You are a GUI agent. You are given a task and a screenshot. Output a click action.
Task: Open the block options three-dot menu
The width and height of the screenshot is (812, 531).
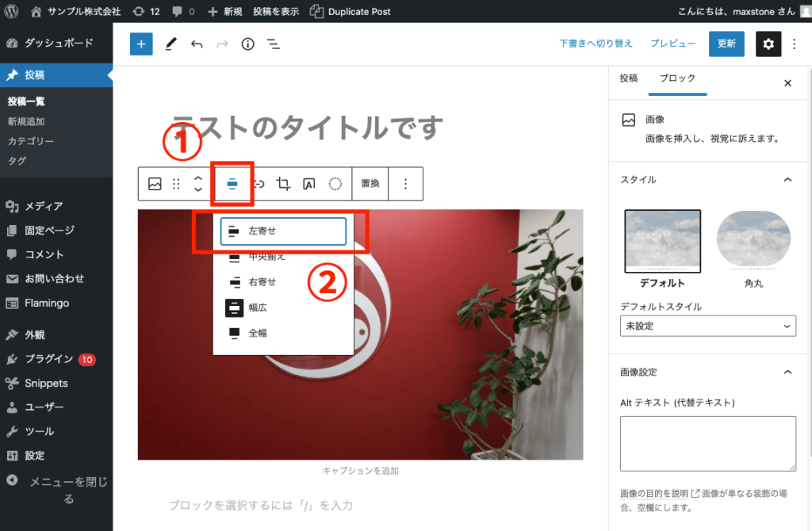405,183
